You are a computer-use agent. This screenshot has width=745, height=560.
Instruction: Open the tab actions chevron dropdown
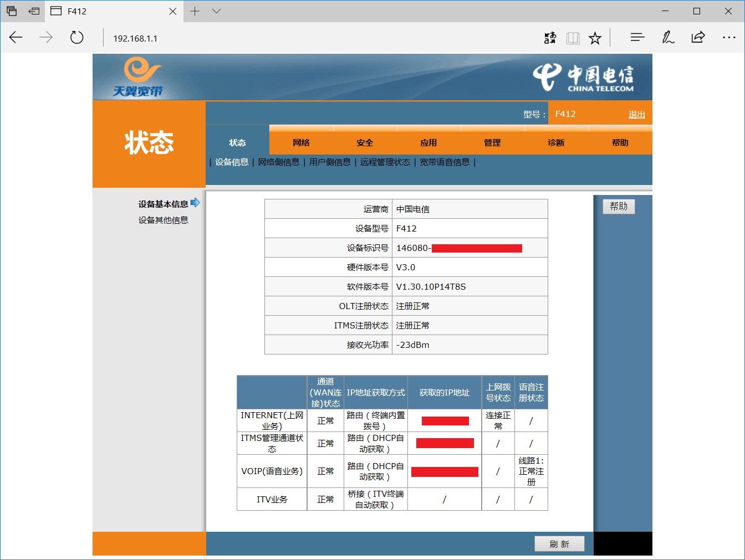coord(216,11)
